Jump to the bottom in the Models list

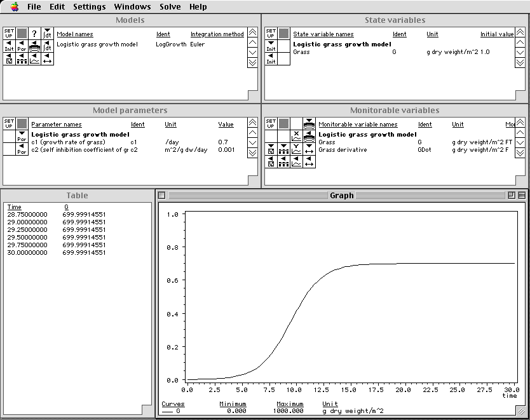coord(252,62)
